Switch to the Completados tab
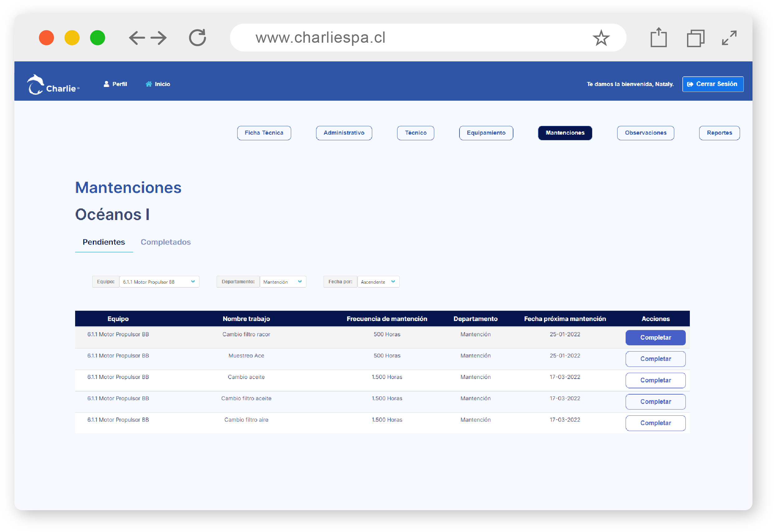This screenshot has width=774, height=532. [166, 242]
